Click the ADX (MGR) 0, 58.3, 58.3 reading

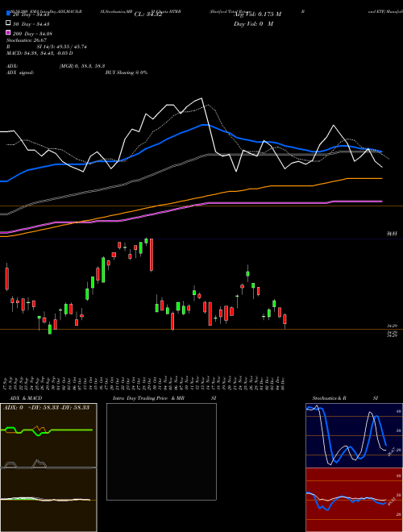[x=56, y=66]
